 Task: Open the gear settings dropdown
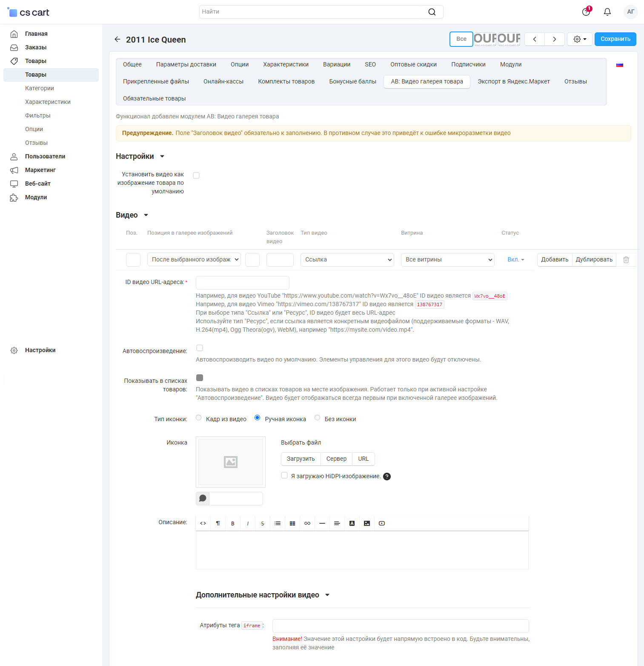(x=580, y=39)
